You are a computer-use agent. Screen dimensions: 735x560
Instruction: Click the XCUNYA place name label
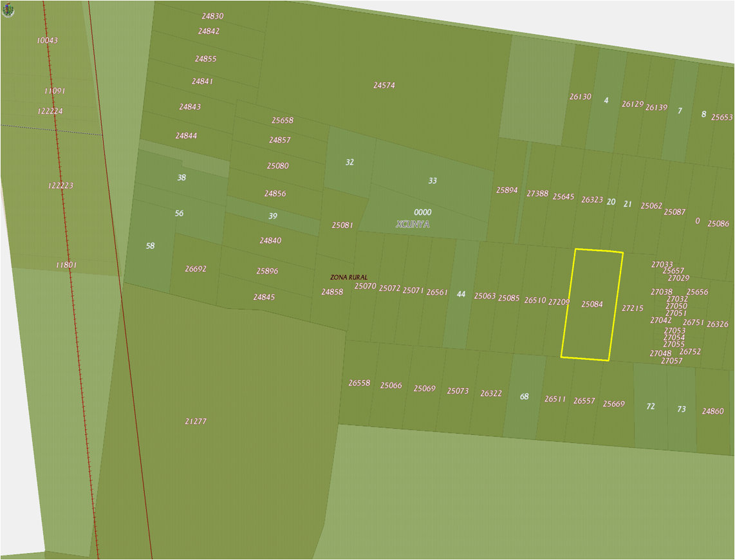point(413,225)
